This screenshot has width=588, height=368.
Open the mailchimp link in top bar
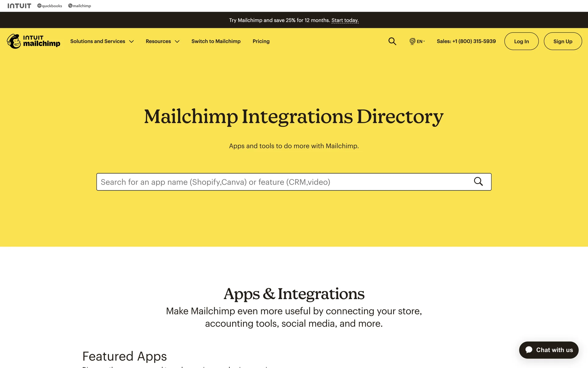click(80, 6)
